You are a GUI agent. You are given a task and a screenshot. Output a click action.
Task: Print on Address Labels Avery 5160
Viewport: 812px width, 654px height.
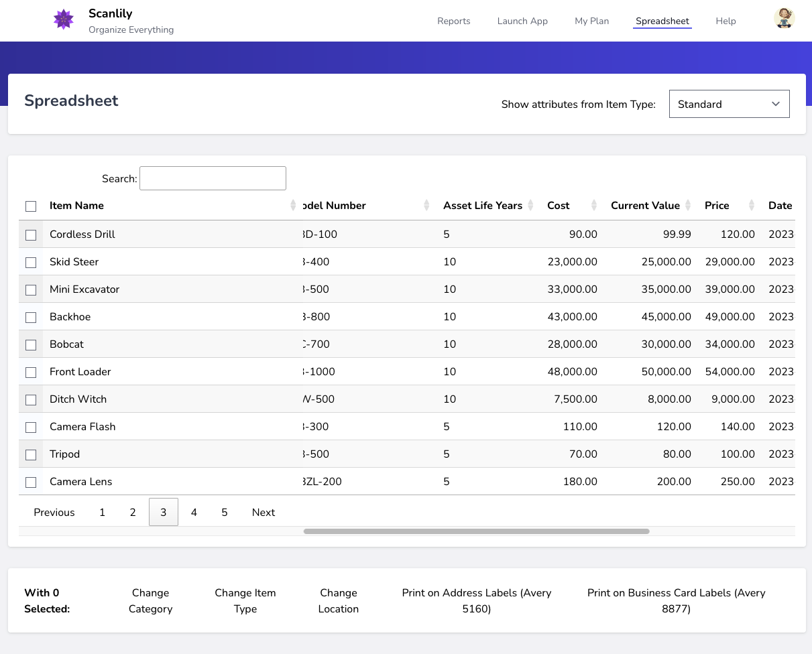click(x=476, y=600)
